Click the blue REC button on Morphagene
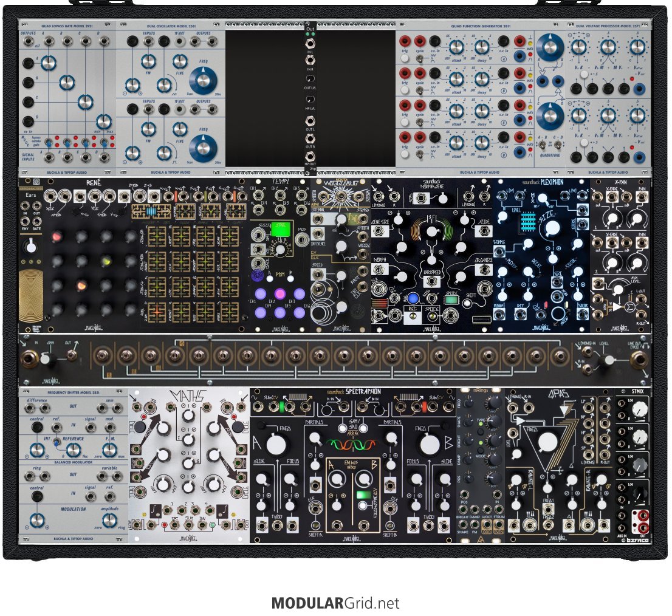The width and height of the screenshot is (672, 616). (x=413, y=298)
